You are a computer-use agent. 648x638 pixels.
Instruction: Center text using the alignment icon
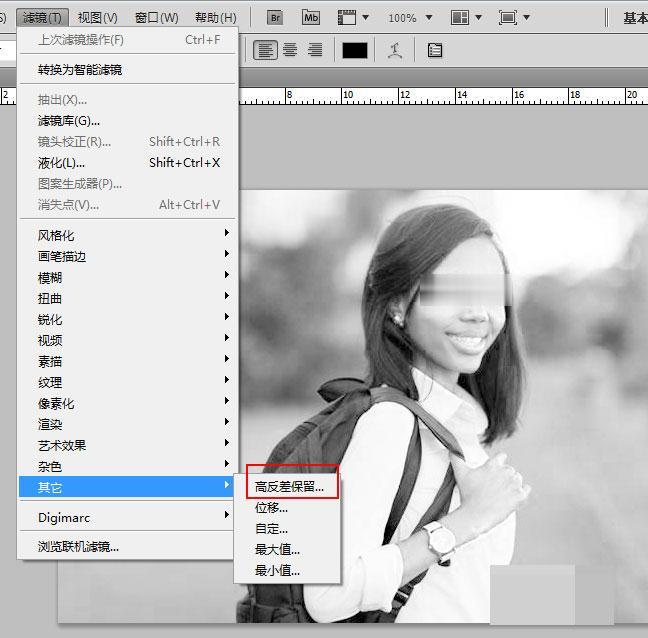click(290, 50)
